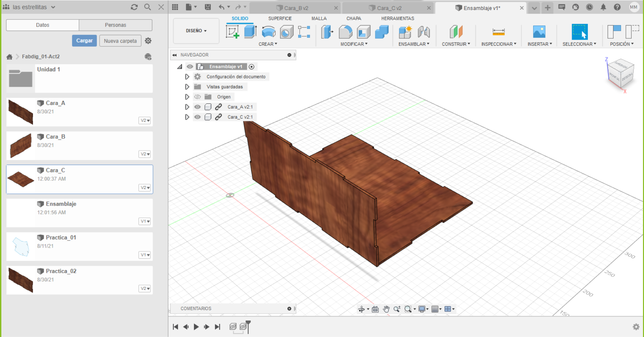Open the job status clock icon
Image resolution: width=644 pixels, height=337 pixels.
click(x=590, y=7)
